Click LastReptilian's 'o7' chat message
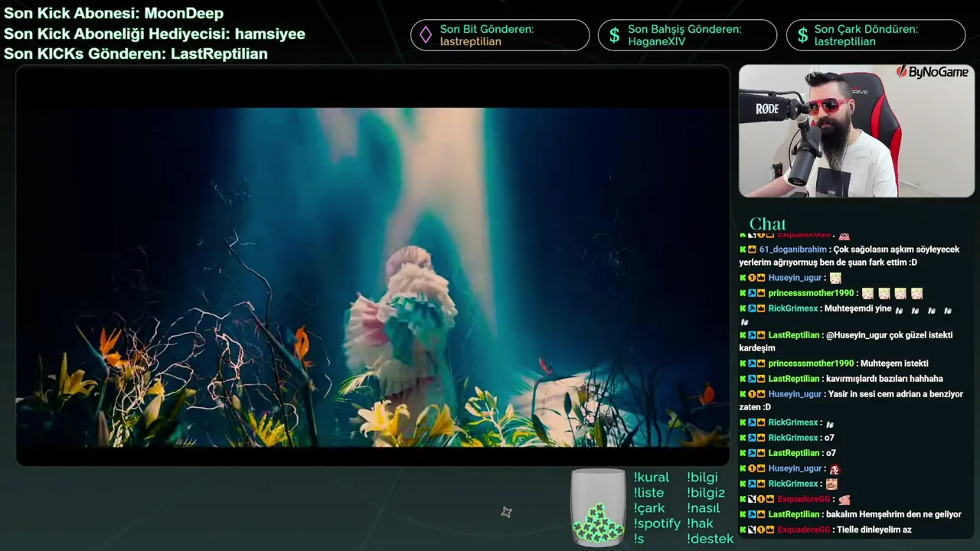Image resolution: width=980 pixels, height=551 pixels. (831, 453)
